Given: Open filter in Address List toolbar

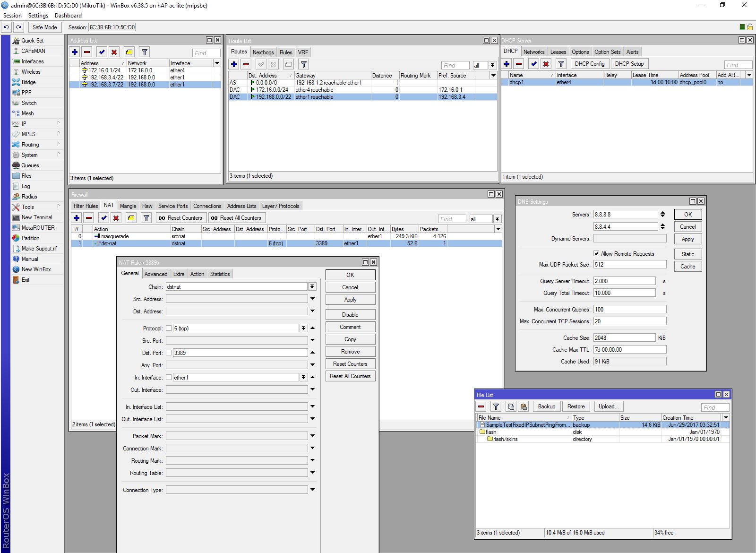Looking at the screenshot, I should (145, 52).
